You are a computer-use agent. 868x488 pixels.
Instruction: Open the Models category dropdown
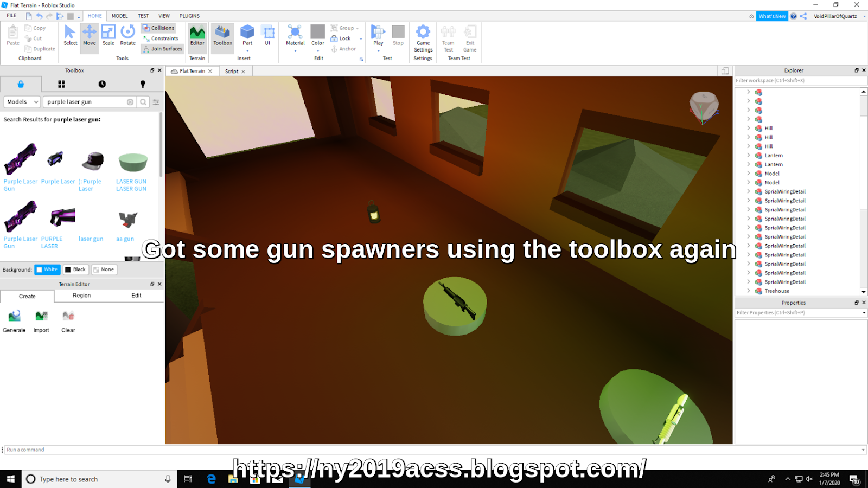click(22, 102)
